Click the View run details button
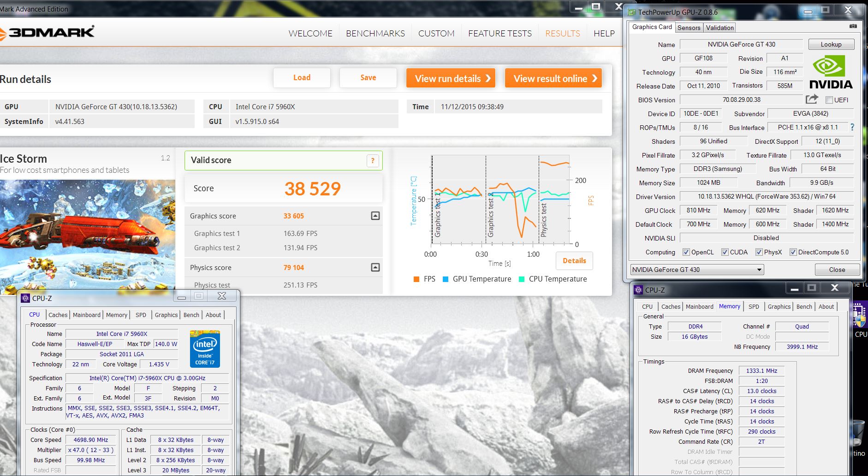 [451, 78]
